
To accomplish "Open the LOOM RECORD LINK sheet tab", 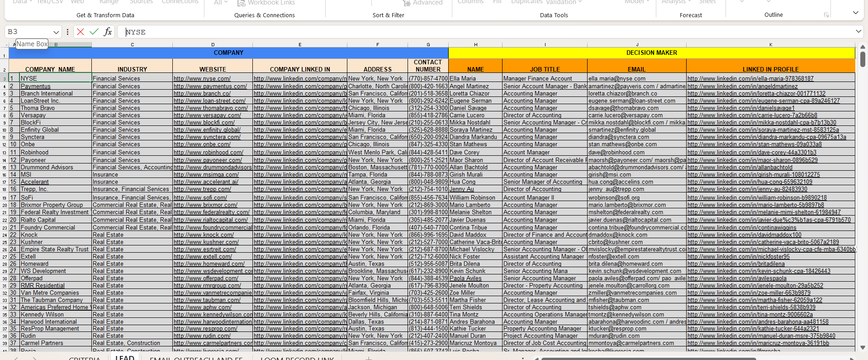I will pyautogui.click(x=298, y=358).
